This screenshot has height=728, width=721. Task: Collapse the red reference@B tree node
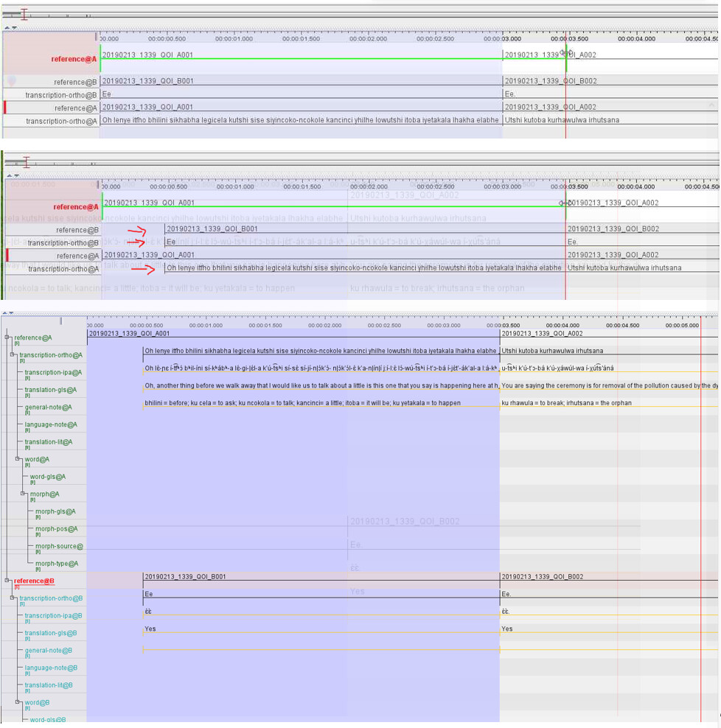click(x=7, y=581)
